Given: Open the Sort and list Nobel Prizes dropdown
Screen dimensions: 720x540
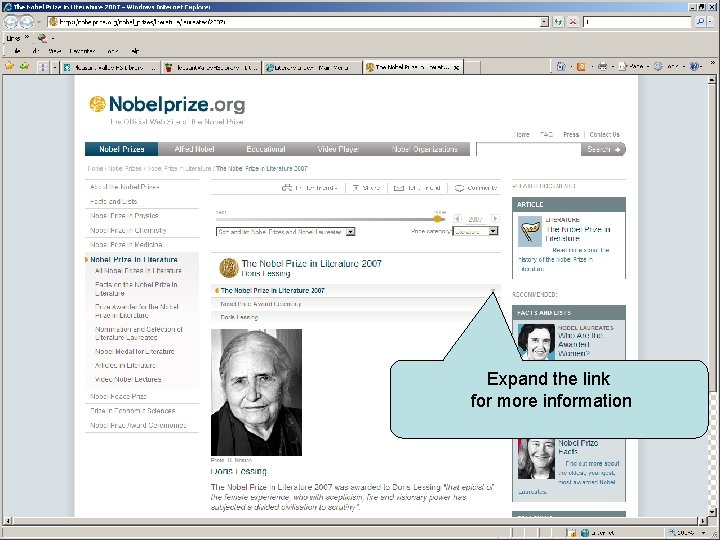Looking at the screenshot, I should point(285,232).
